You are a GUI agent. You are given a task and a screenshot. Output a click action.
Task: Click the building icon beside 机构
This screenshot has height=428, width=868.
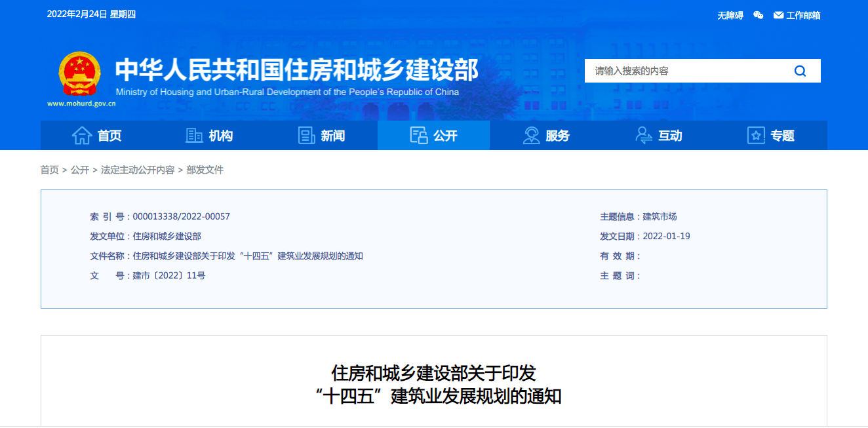[x=195, y=136]
